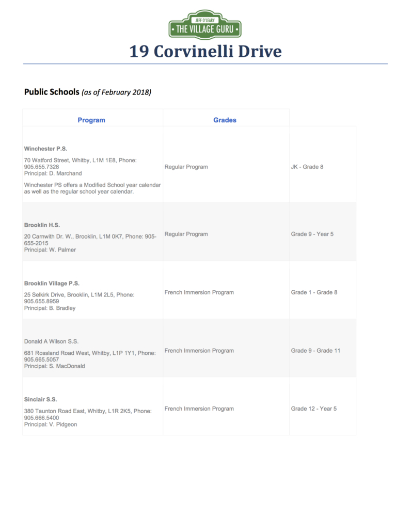Viewport: 411px width, 532px height.
Task: Select Winchester P.S. school name
Action: pyautogui.click(x=45, y=149)
